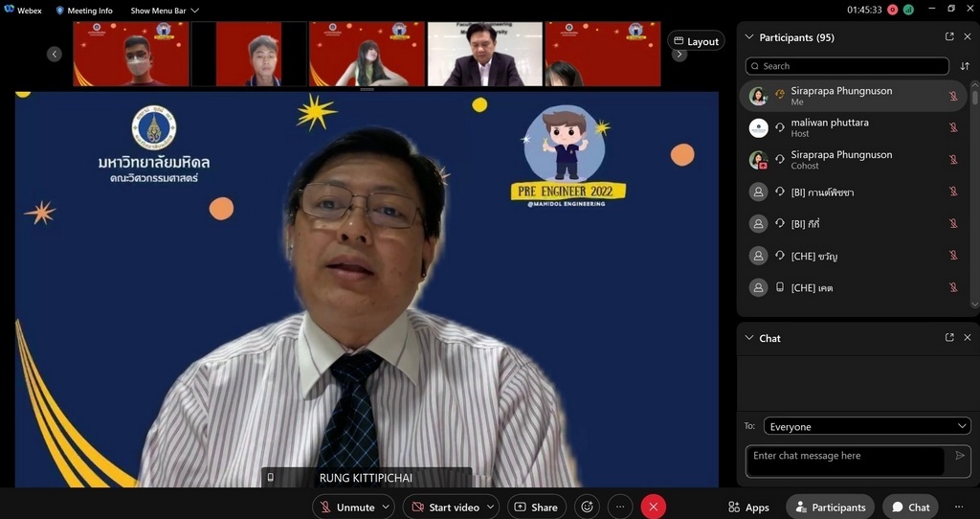Click the red leave meeting button
The image size is (980, 519).
pos(654,507)
